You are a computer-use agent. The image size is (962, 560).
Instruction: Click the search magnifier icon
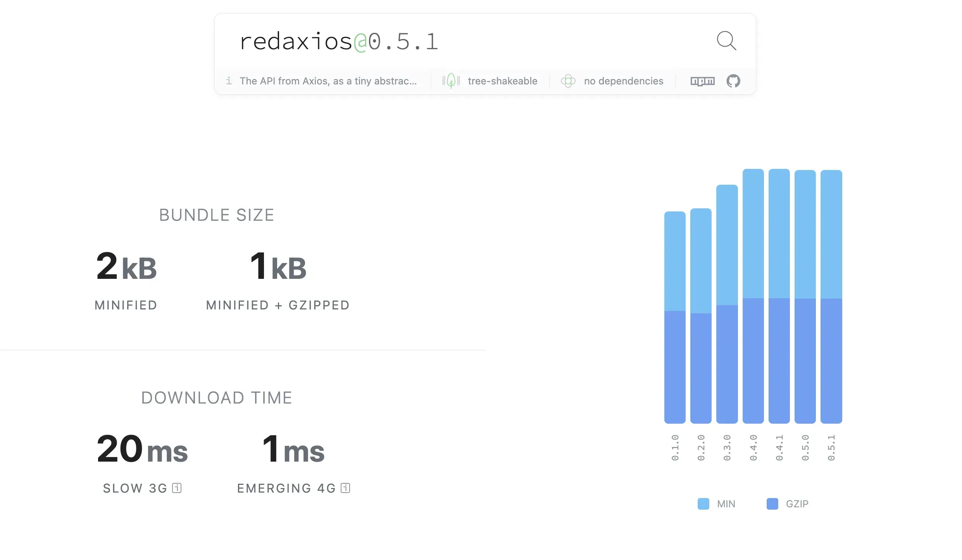(727, 41)
